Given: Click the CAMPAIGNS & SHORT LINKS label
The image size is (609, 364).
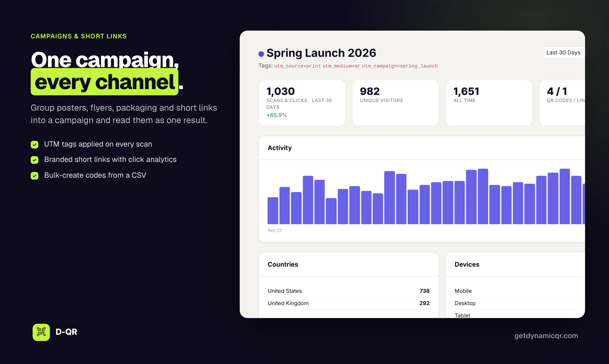Looking at the screenshot, I should pos(79,36).
